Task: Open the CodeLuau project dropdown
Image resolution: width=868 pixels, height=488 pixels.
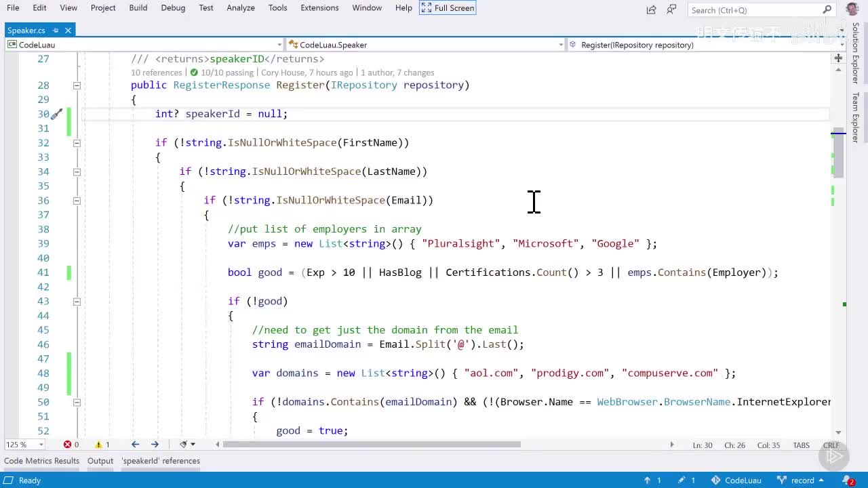Action: tap(144, 45)
